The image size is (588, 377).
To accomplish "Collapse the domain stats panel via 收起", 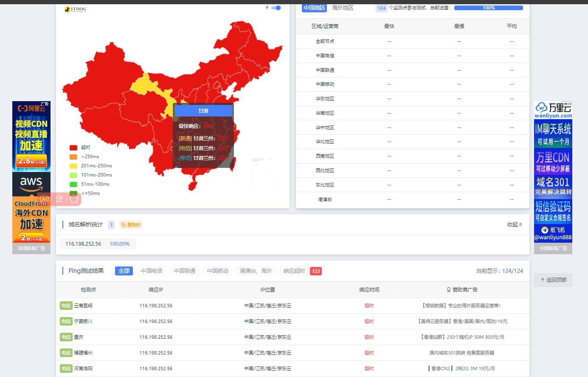I will [x=515, y=224].
